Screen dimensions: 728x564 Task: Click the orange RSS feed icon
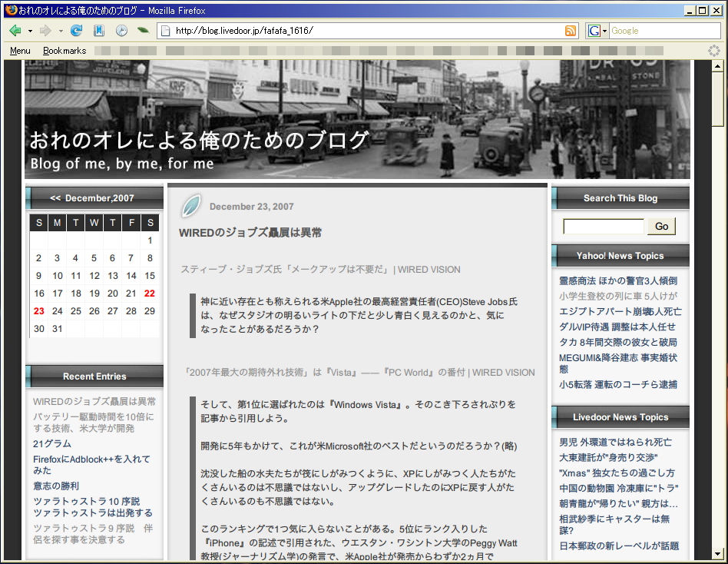click(x=570, y=31)
